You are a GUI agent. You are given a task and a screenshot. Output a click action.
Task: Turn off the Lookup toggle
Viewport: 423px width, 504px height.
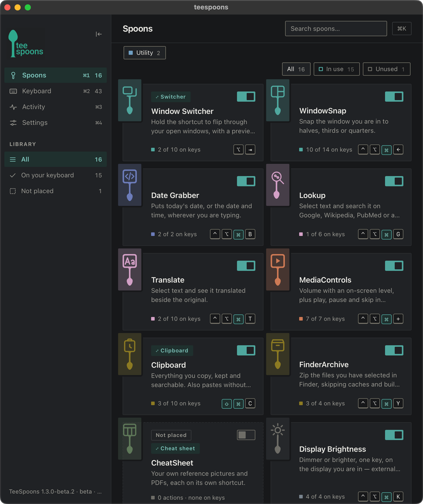click(x=394, y=181)
